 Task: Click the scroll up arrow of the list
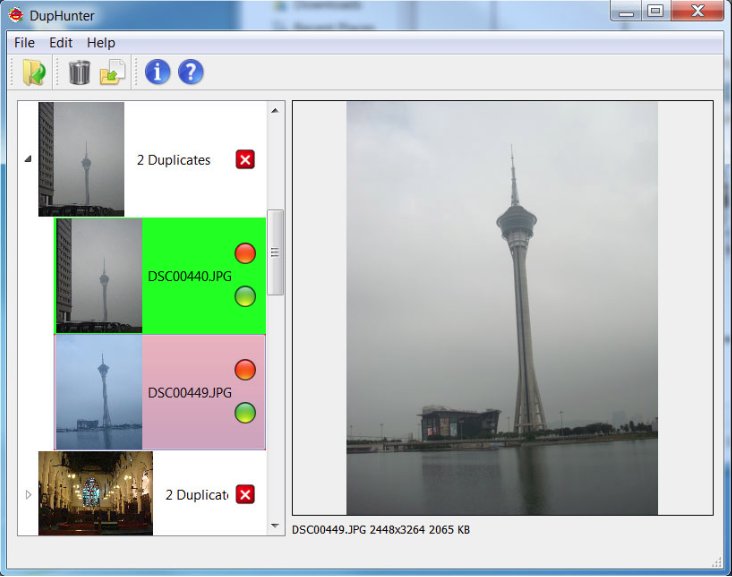coord(275,111)
